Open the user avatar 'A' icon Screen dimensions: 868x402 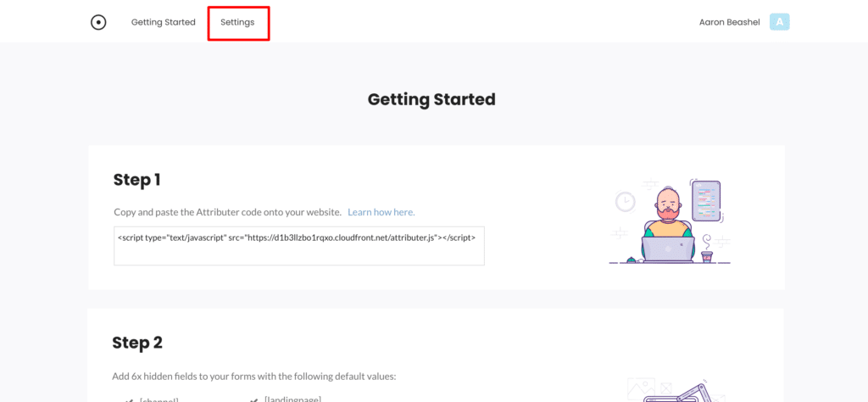pos(780,22)
